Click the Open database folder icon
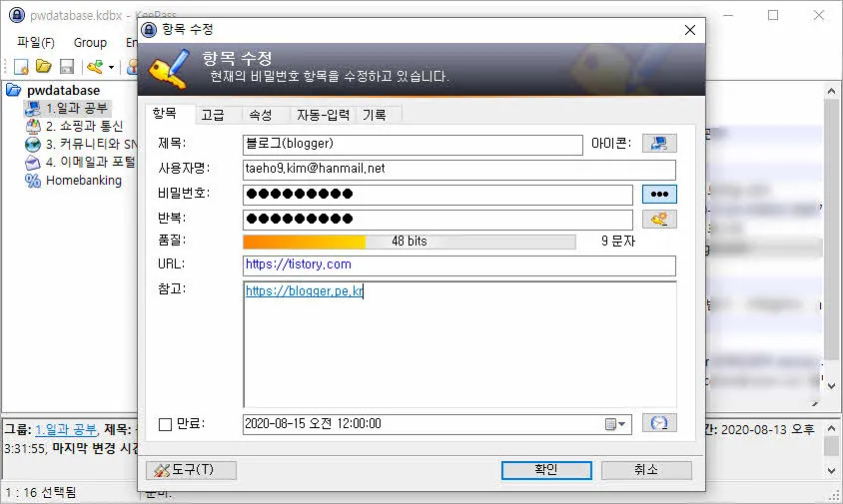The image size is (843, 504). click(x=44, y=67)
